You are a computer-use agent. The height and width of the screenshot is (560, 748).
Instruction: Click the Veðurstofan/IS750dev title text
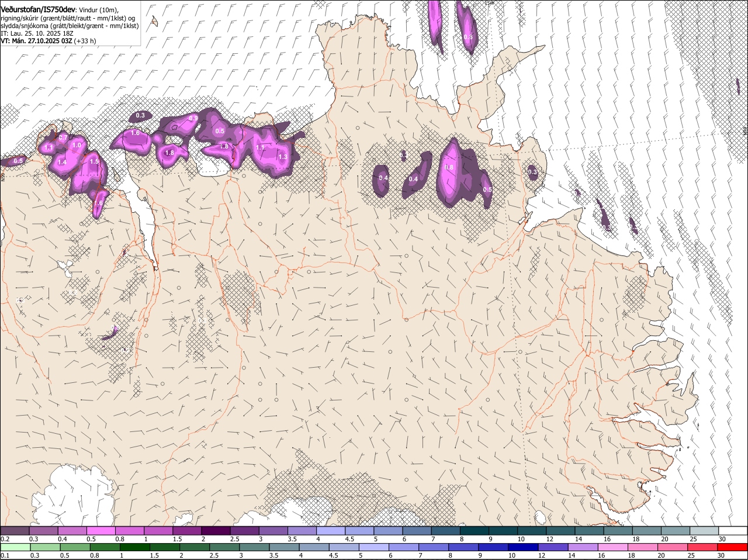[x=38, y=9]
